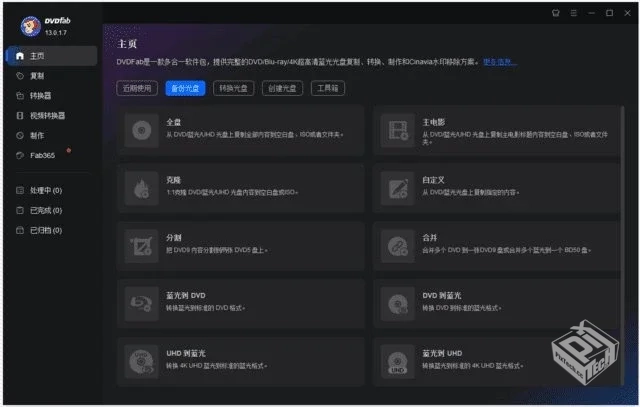Click the 主页 page heading
The width and height of the screenshot is (640, 407).
click(x=127, y=44)
